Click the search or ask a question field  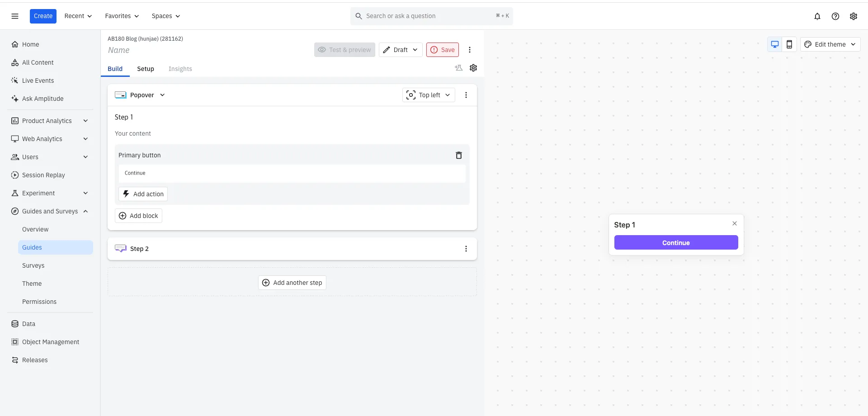pyautogui.click(x=432, y=16)
